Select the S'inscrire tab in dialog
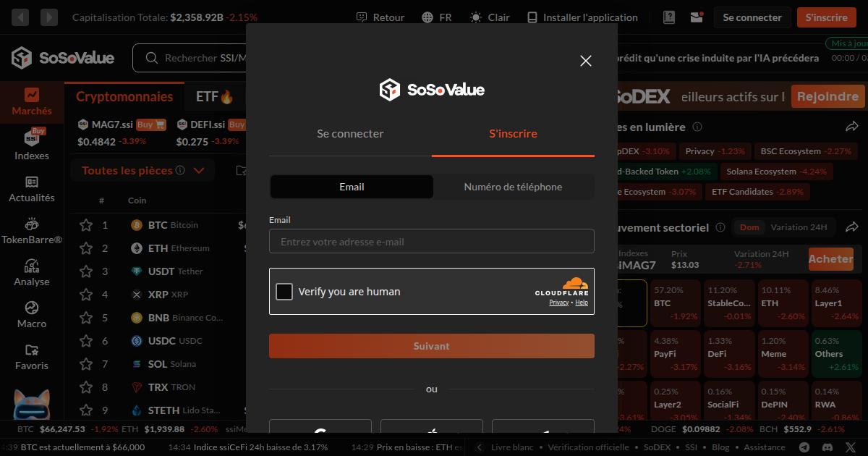This screenshot has height=456, width=868. 513,134
